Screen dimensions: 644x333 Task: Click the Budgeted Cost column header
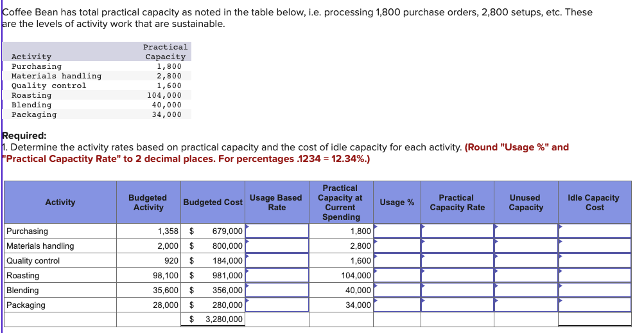(213, 203)
